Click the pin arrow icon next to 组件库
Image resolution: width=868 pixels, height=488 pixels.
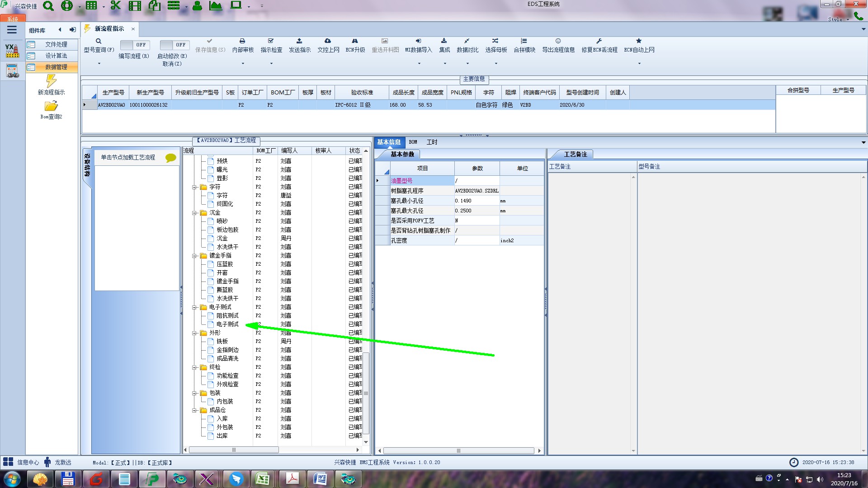72,30
